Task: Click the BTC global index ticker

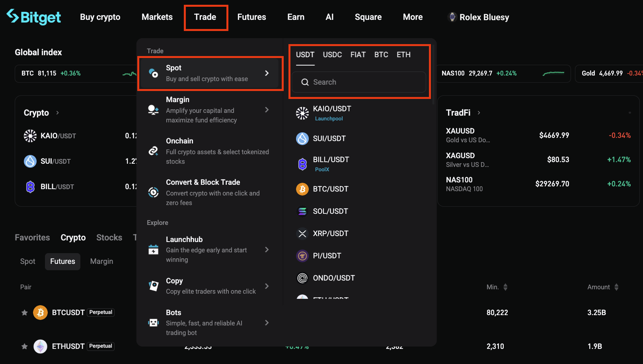Action: pos(76,74)
